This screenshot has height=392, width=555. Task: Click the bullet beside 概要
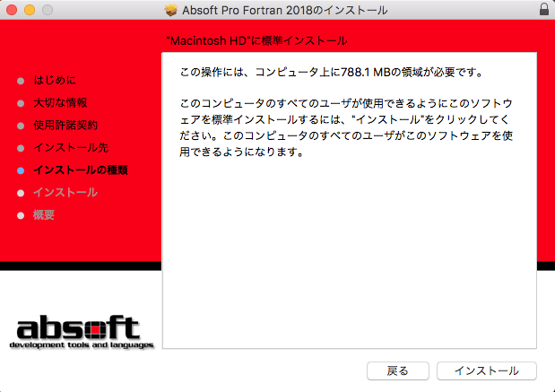[x=21, y=215]
